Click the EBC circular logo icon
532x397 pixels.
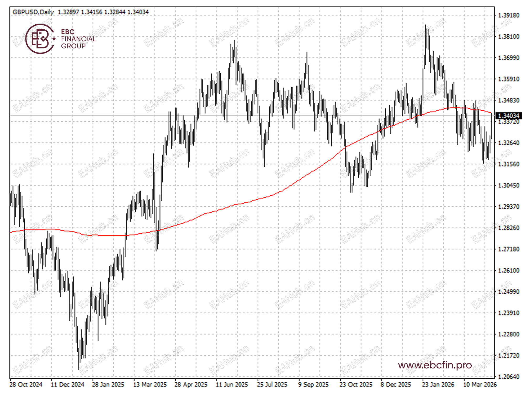click(40, 39)
